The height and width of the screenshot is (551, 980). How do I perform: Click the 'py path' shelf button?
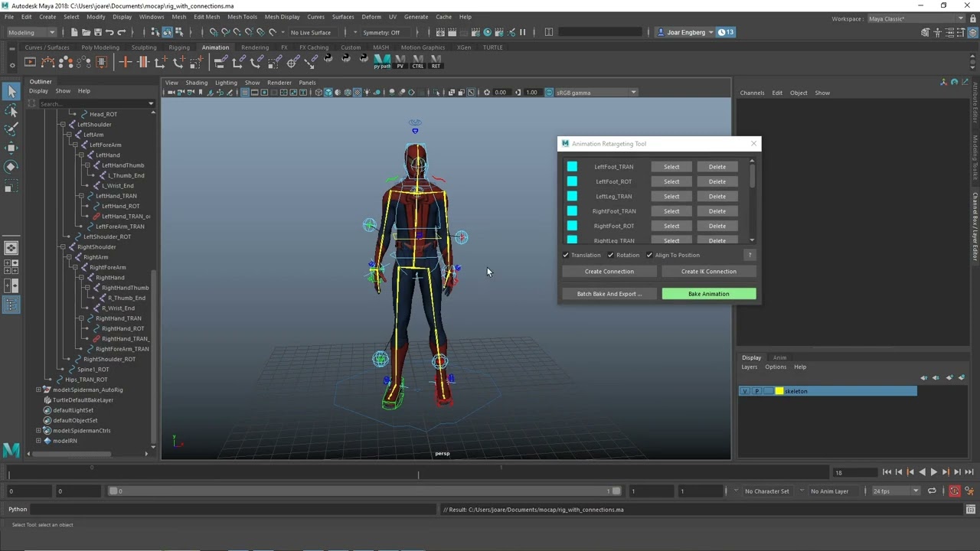click(382, 62)
